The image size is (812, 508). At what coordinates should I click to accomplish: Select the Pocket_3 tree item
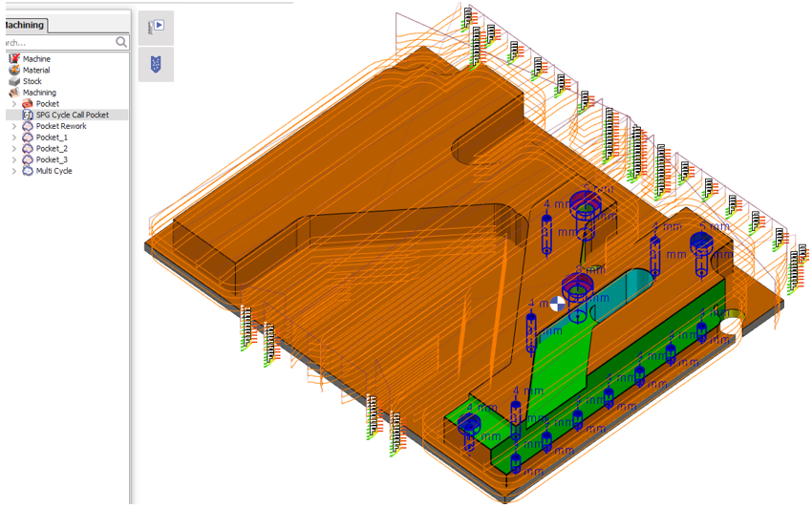coord(52,160)
